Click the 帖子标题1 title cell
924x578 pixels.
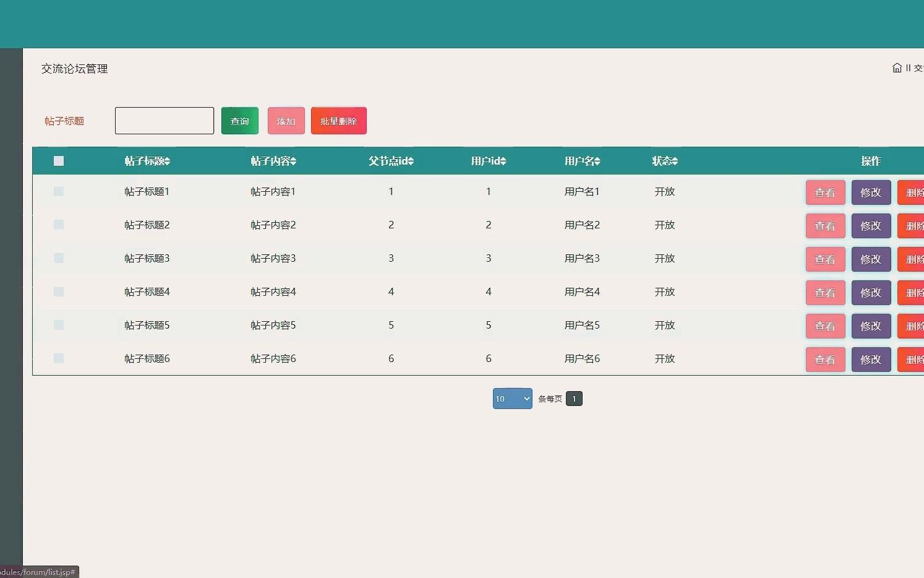[x=147, y=191]
